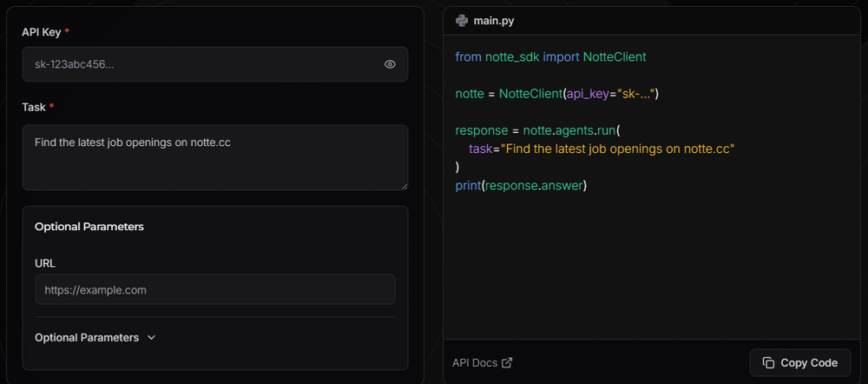Click the Optional Parameters heading

click(x=89, y=227)
